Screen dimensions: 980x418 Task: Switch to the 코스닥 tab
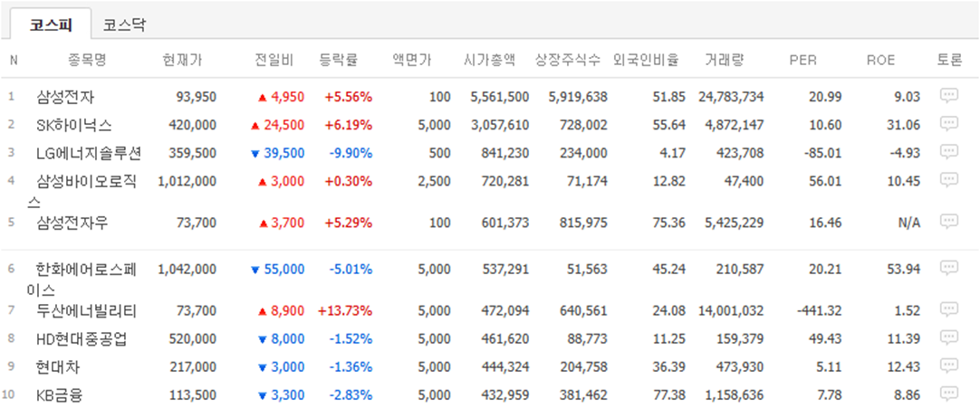point(125,25)
